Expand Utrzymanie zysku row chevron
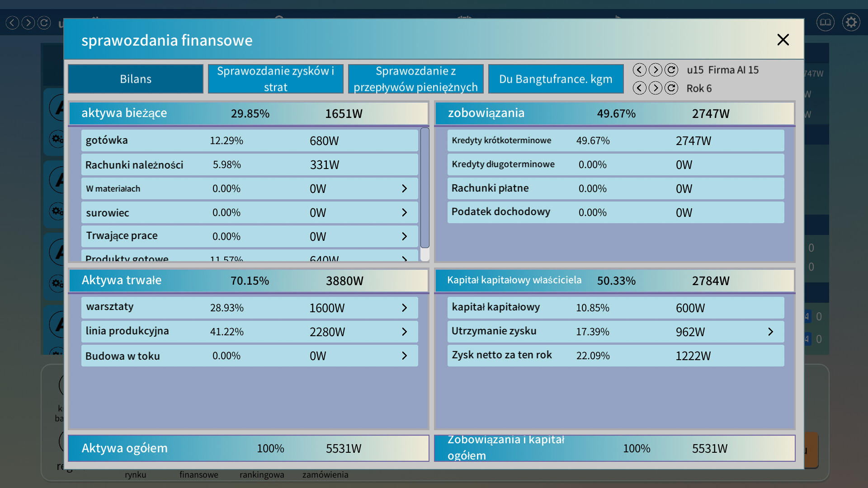 point(770,332)
